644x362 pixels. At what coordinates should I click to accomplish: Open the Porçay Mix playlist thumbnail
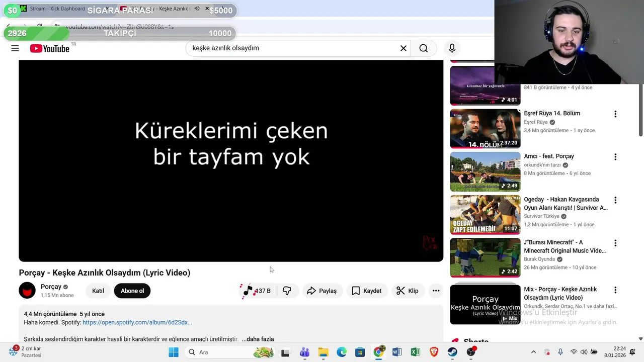(x=485, y=305)
